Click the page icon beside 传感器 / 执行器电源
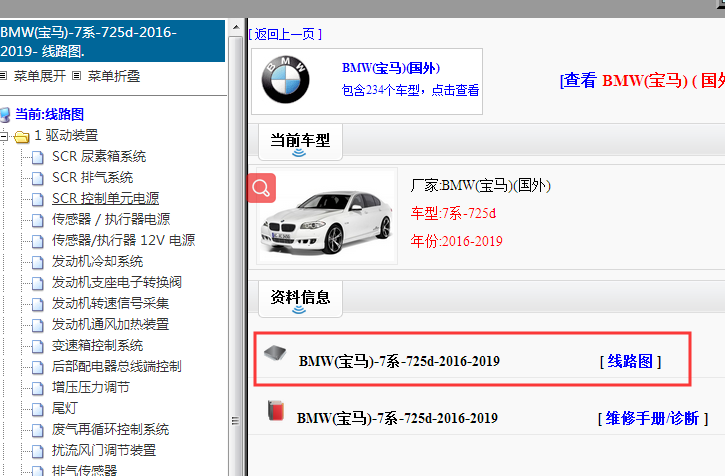Image resolution: width=725 pixels, height=476 pixels. tap(37, 220)
